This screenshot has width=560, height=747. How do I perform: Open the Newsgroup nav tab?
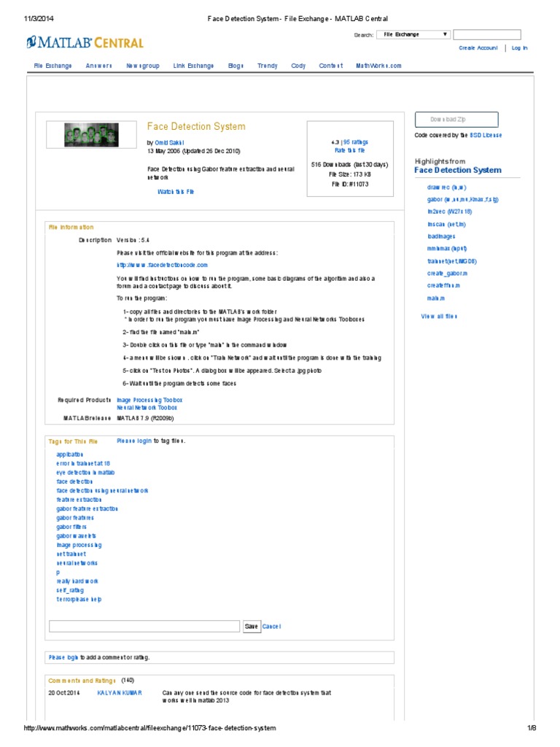(x=143, y=66)
